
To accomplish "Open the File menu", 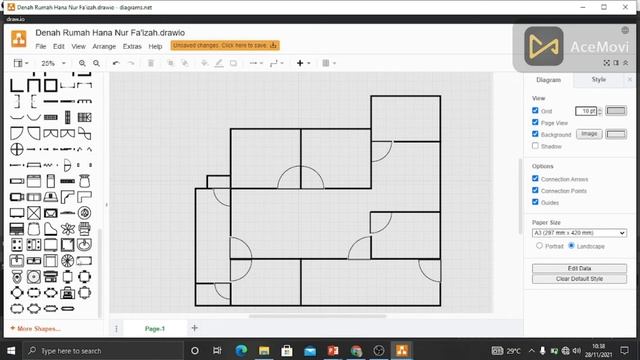I will pos(41,47).
